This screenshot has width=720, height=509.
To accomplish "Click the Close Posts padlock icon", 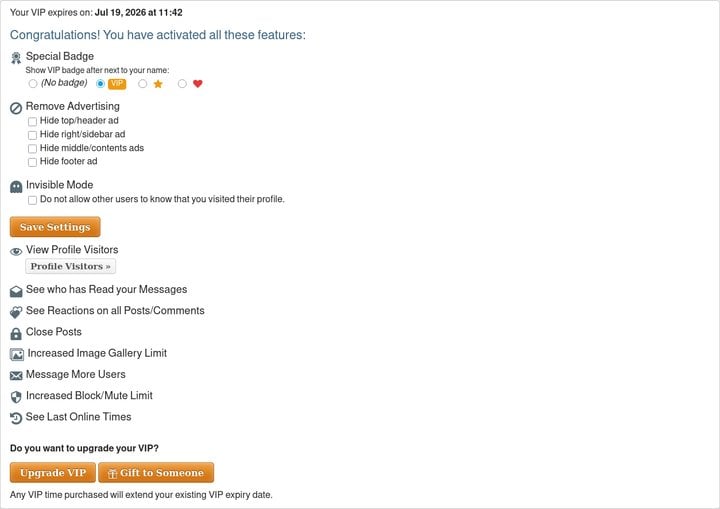I will click(x=16, y=333).
